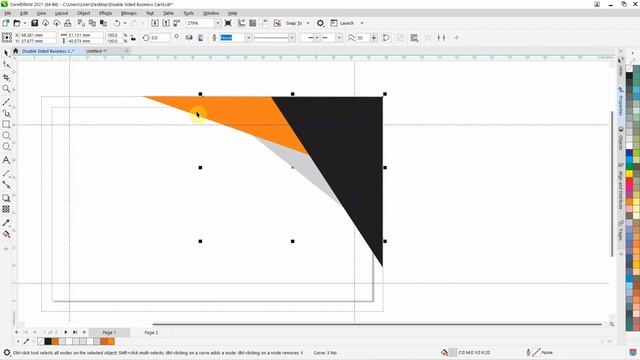Click the black swatch in document palette
The height and width of the screenshot is (360, 640).
point(48,341)
